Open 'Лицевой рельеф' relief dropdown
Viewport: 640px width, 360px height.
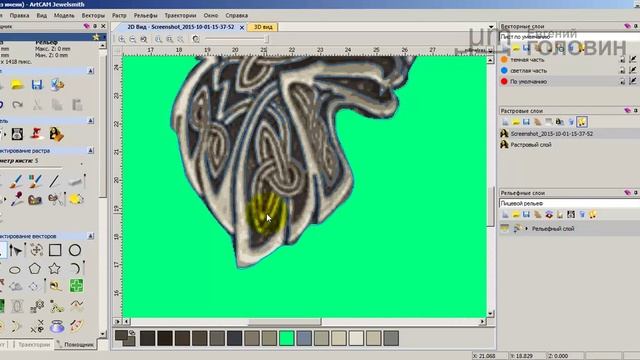point(569,203)
